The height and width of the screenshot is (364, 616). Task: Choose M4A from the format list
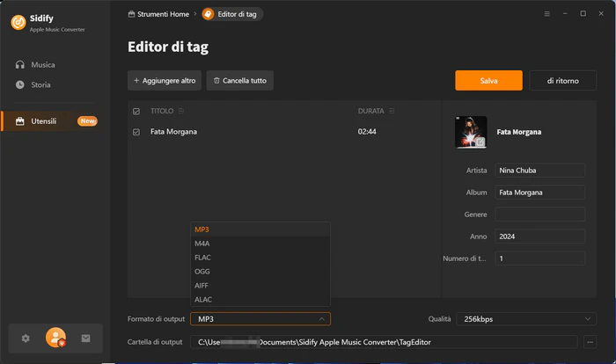[260, 244]
